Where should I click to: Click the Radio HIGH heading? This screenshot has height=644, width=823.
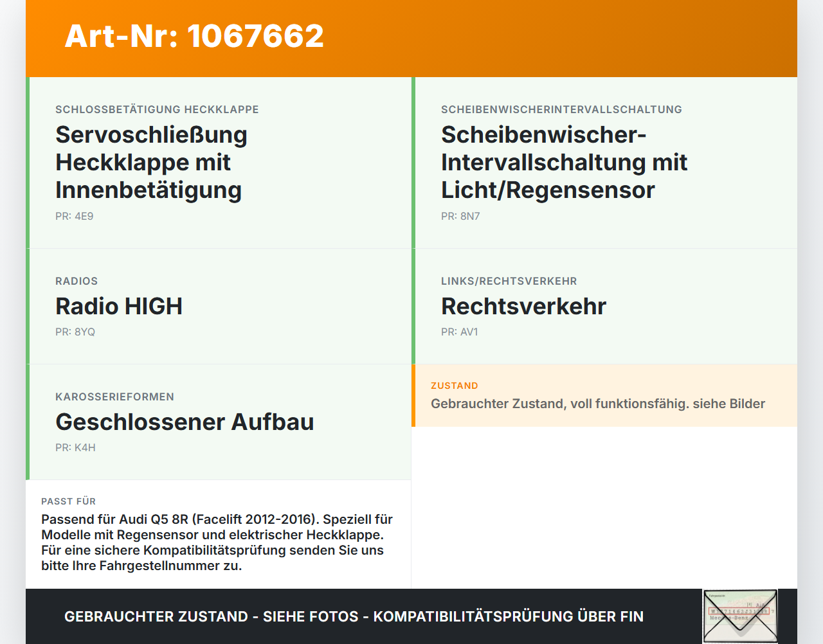coord(119,306)
